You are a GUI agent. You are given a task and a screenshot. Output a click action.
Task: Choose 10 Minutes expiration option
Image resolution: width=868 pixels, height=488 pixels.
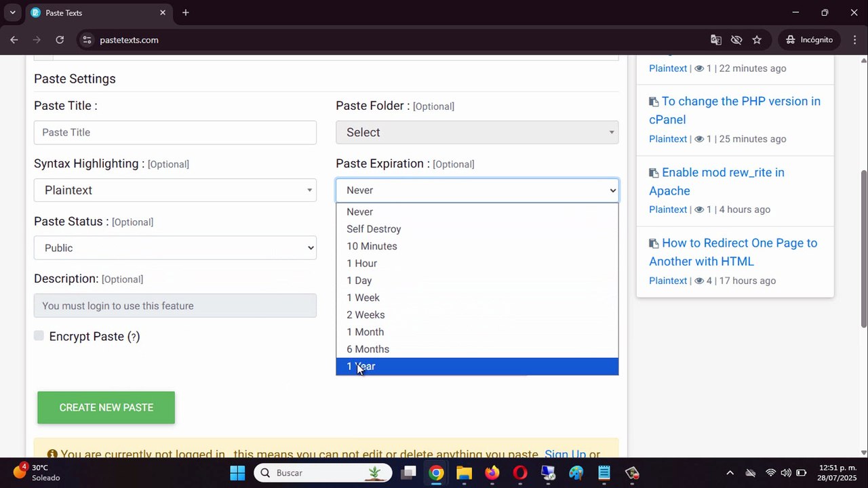point(477,246)
